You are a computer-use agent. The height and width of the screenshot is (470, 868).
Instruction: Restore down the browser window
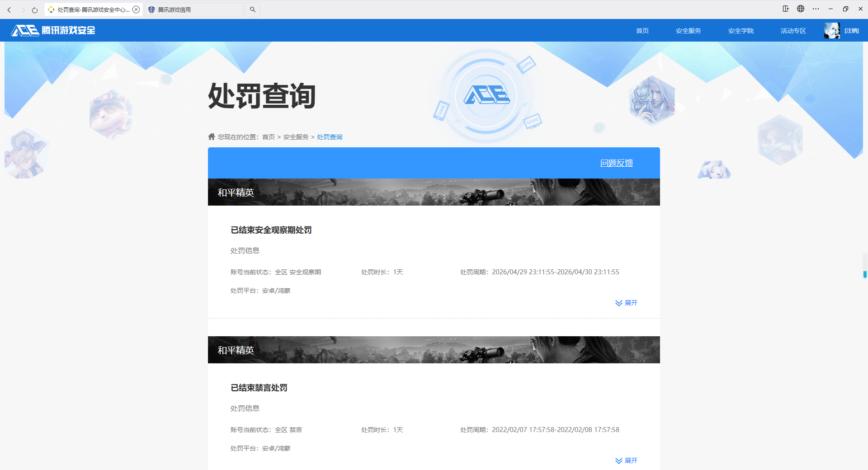tap(845, 9)
